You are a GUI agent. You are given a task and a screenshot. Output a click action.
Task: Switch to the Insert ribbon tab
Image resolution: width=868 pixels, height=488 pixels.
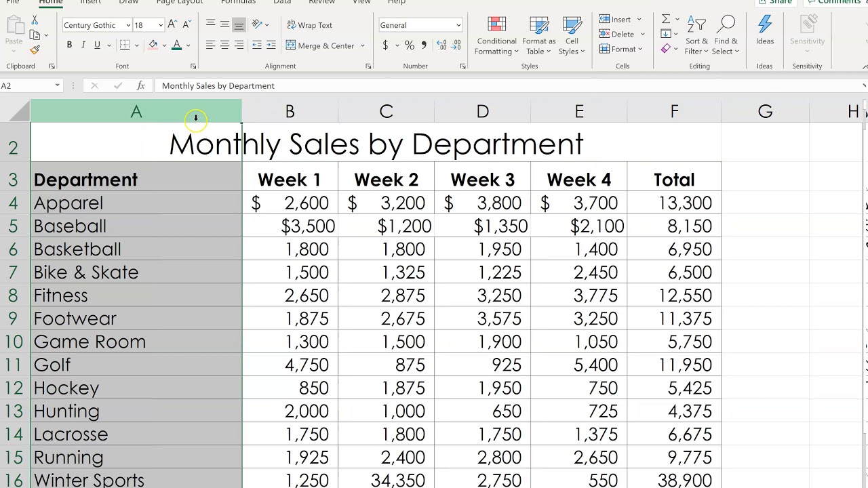point(90,2)
